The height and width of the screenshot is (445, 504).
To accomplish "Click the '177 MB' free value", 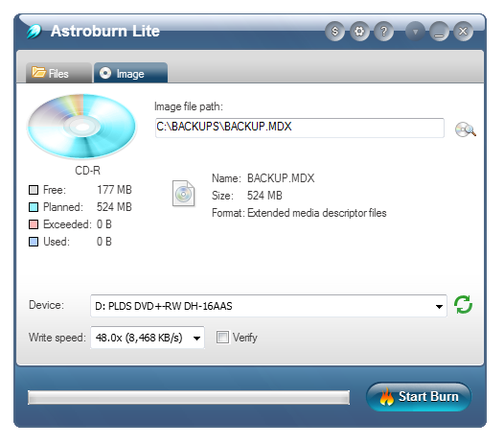I will [x=114, y=190].
